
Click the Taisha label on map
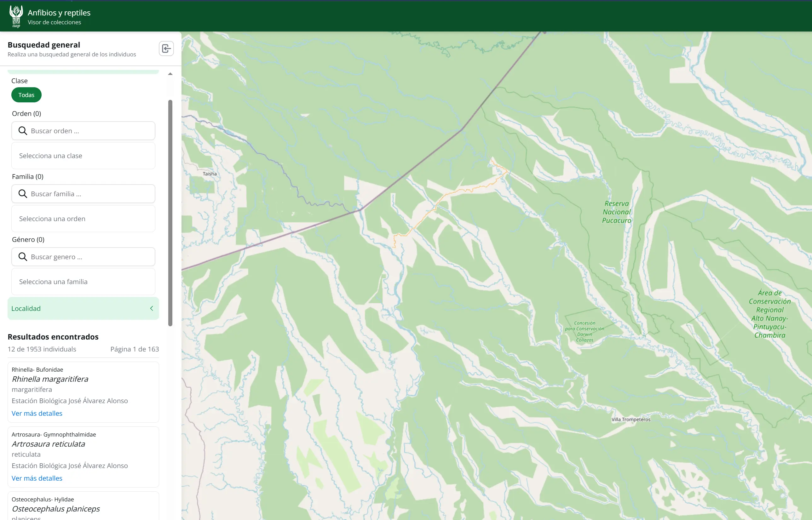[x=210, y=174]
